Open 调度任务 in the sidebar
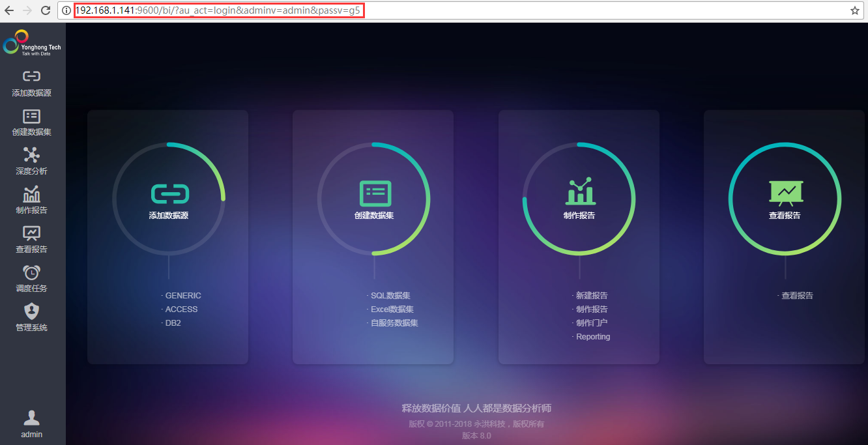 31,279
